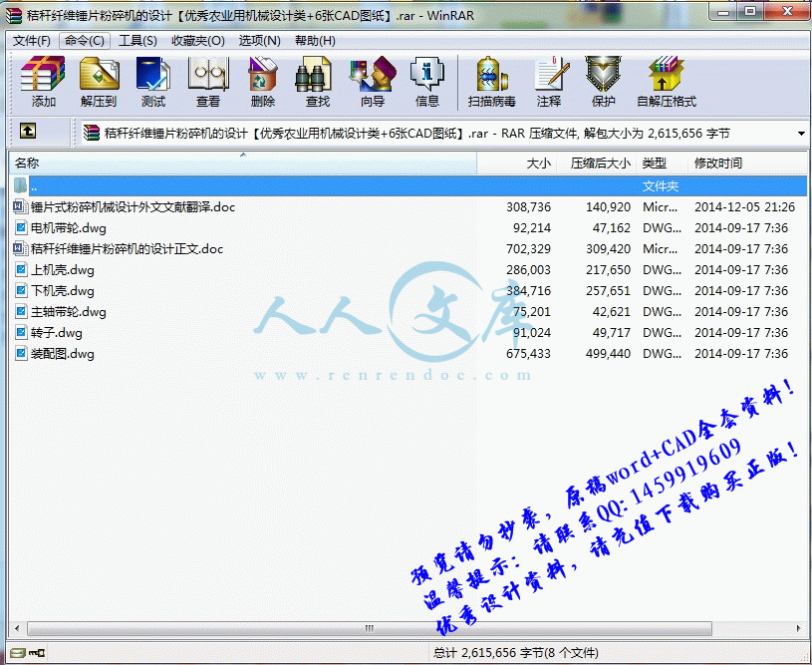Select file name 秸秆纤维锤片粉碎机的设计正文.doc
This screenshot has height=665, width=812.
coord(127,249)
